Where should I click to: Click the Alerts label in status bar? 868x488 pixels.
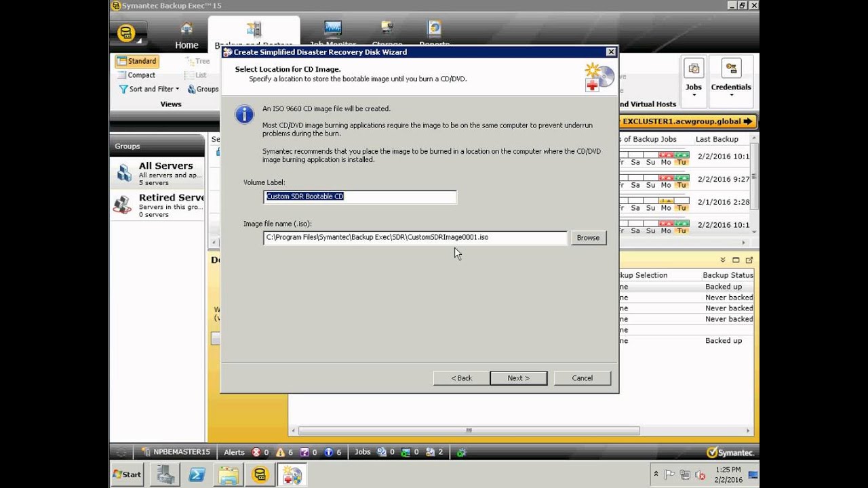(234, 452)
